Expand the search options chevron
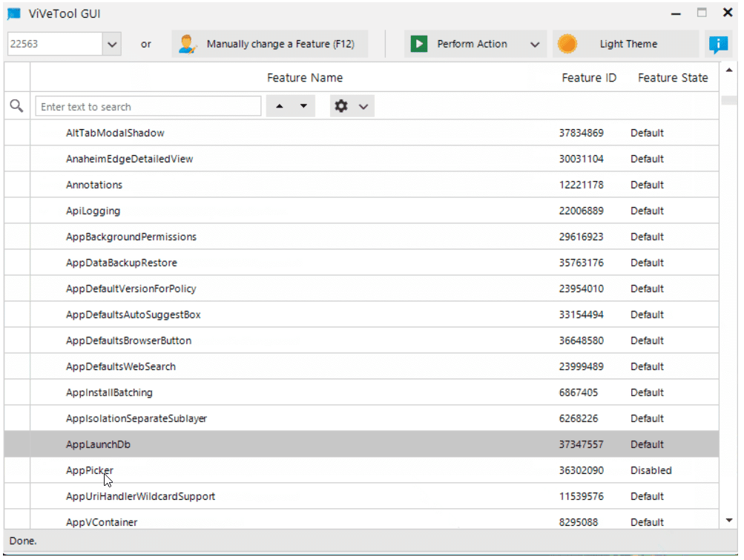The width and height of the screenshot is (744, 560). pos(363,107)
